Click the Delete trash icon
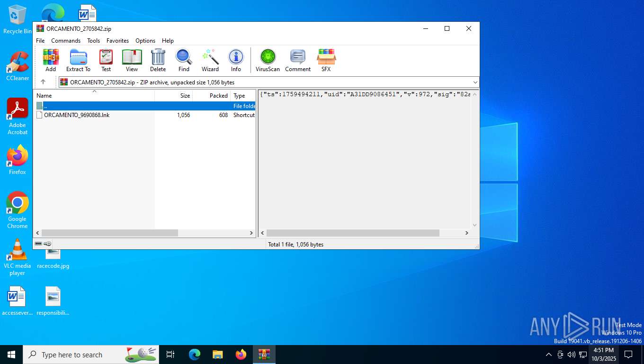644x364 pixels. 158,60
